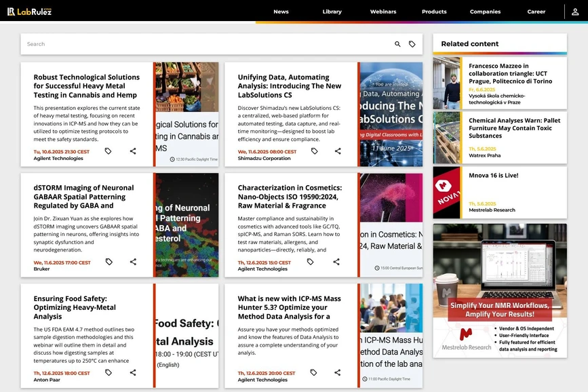Screen dimensions: 588x392
Task: Share the Cannabis and Hemp webinar
Action: tap(133, 151)
